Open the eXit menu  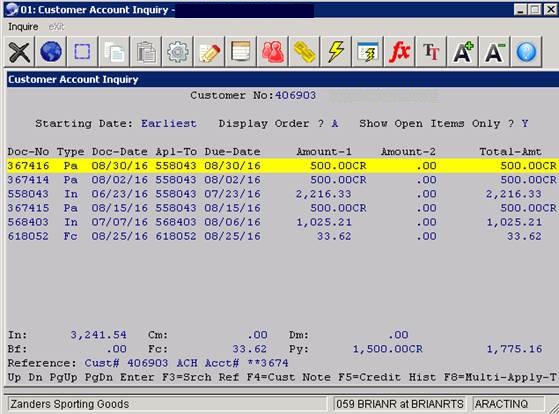point(56,27)
